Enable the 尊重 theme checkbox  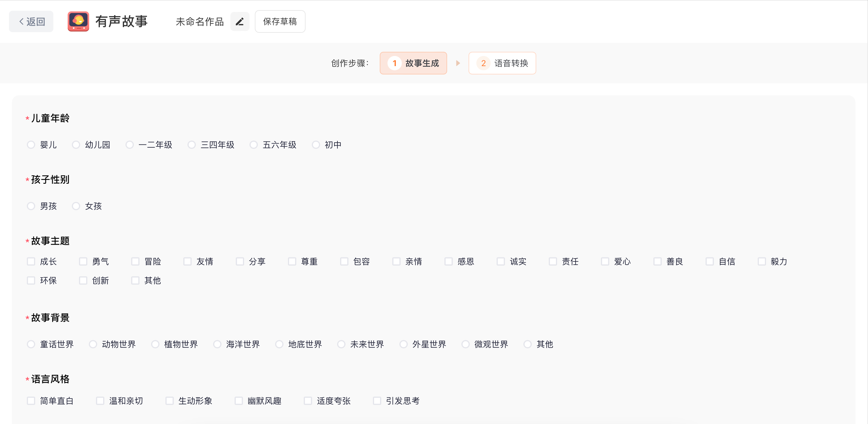292,261
